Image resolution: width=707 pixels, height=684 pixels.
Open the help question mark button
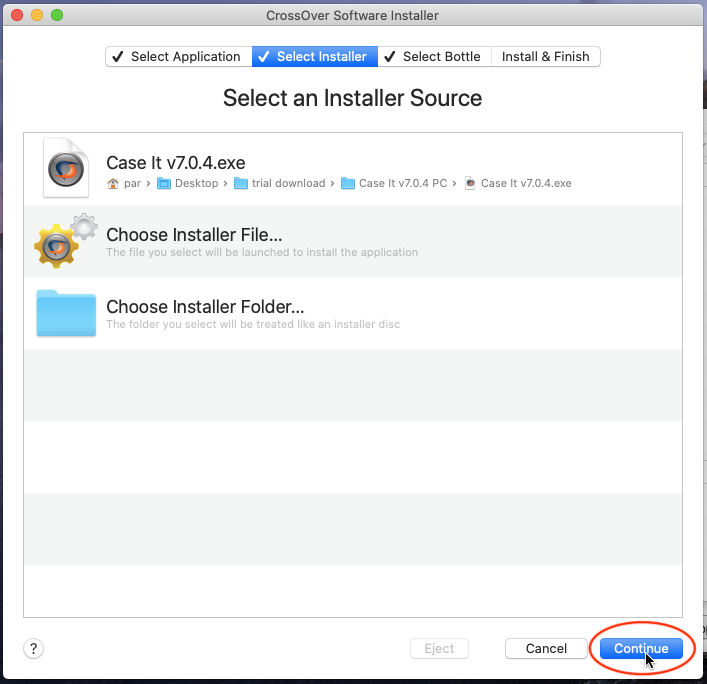pos(33,648)
